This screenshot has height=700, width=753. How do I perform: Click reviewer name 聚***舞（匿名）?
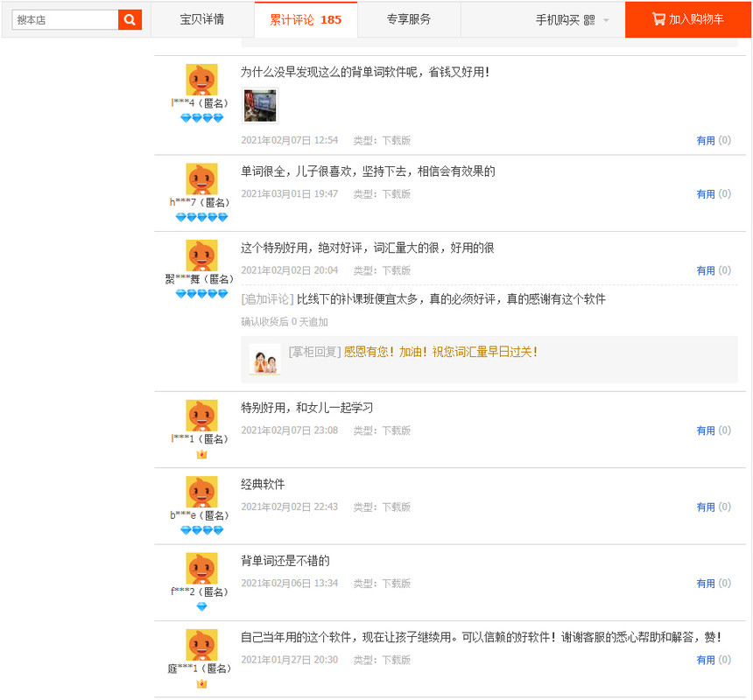pyautogui.click(x=201, y=279)
